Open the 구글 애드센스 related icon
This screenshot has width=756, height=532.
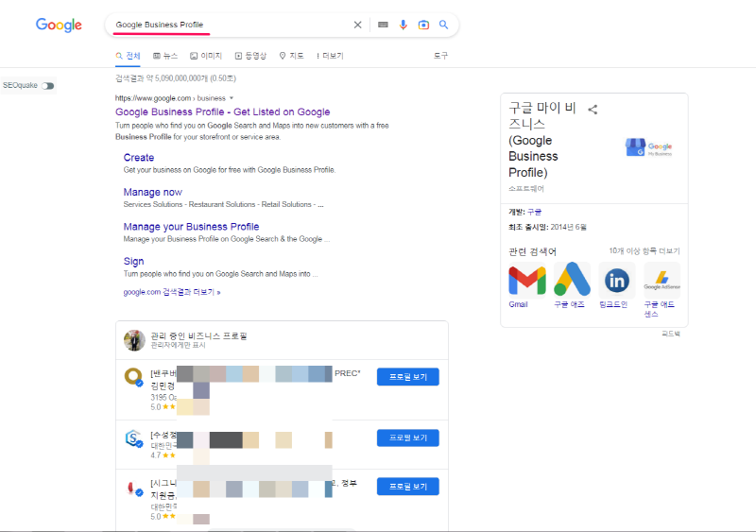coord(662,280)
